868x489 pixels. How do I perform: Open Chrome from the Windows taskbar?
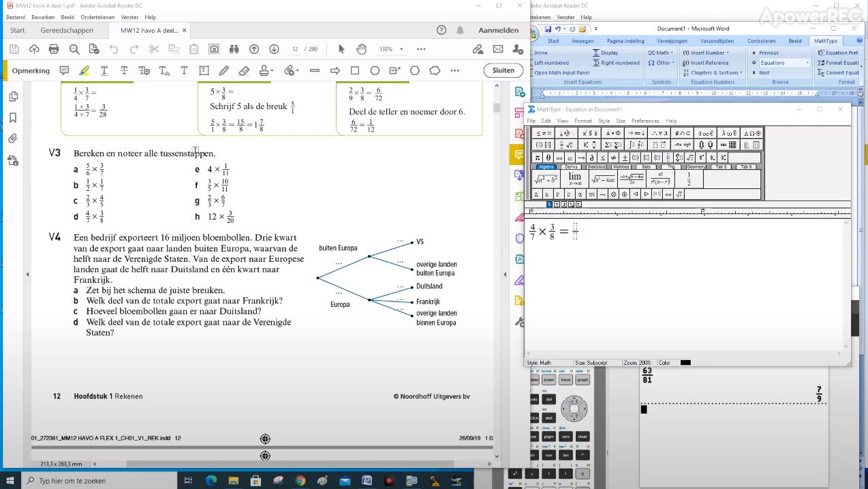pyautogui.click(x=300, y=480)
